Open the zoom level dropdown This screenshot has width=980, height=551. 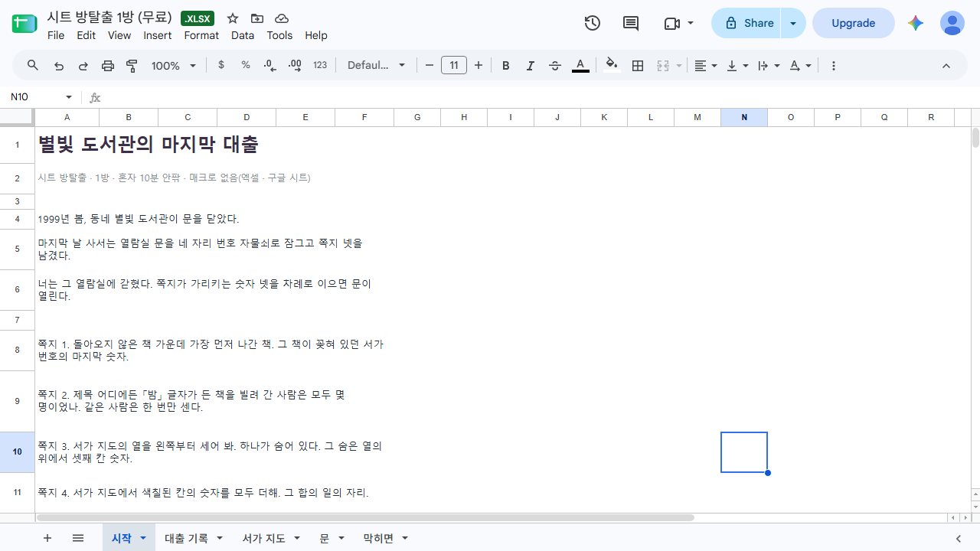pos(174,66)
